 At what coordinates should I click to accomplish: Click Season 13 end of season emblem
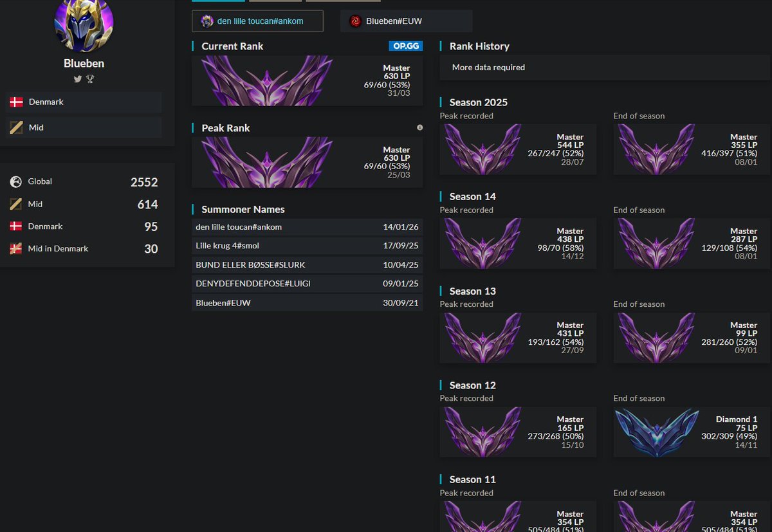click(657, 338)
